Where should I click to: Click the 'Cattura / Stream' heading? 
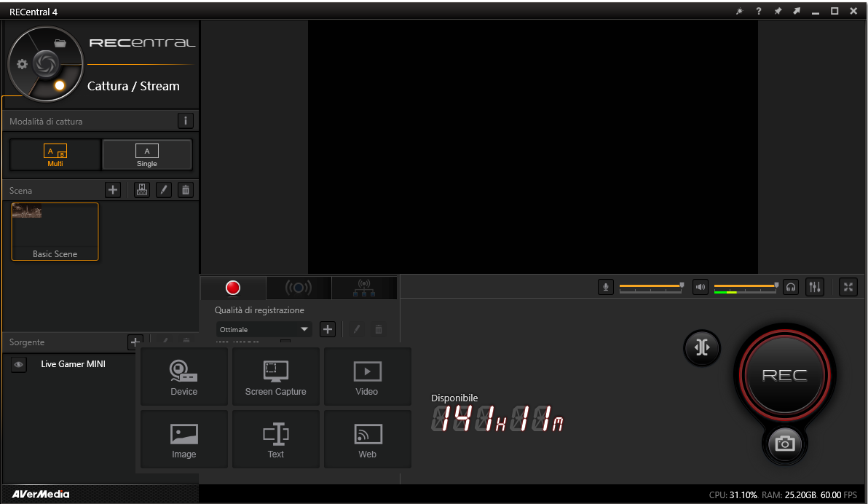133,86
